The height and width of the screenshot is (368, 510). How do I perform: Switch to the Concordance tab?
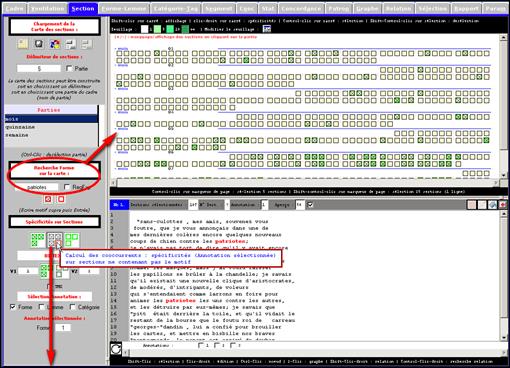coord(301,8)
